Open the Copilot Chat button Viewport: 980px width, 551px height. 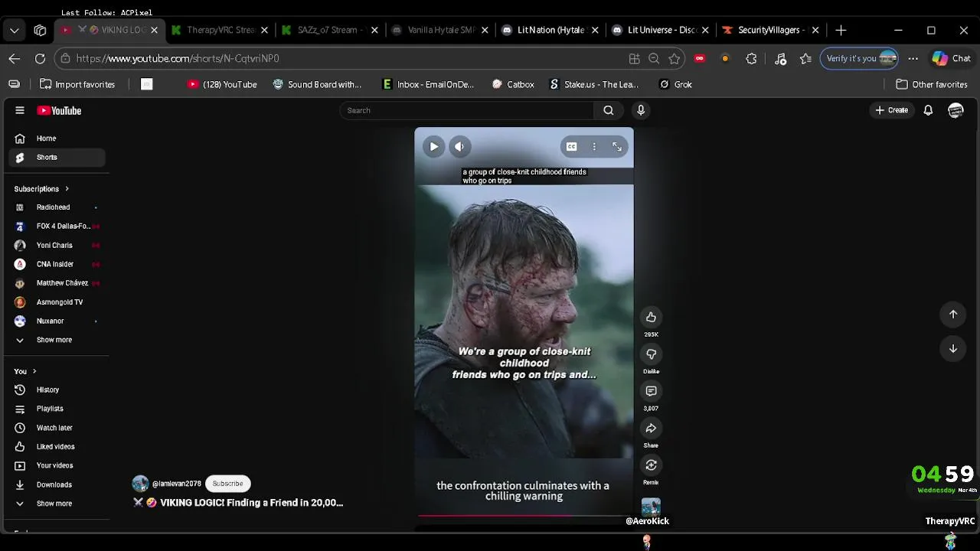952,58
